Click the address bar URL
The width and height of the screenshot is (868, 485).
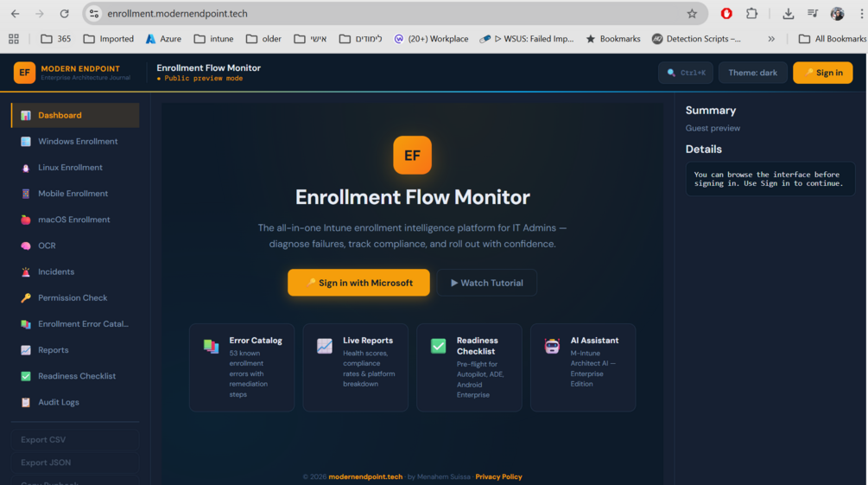point(178,14)
